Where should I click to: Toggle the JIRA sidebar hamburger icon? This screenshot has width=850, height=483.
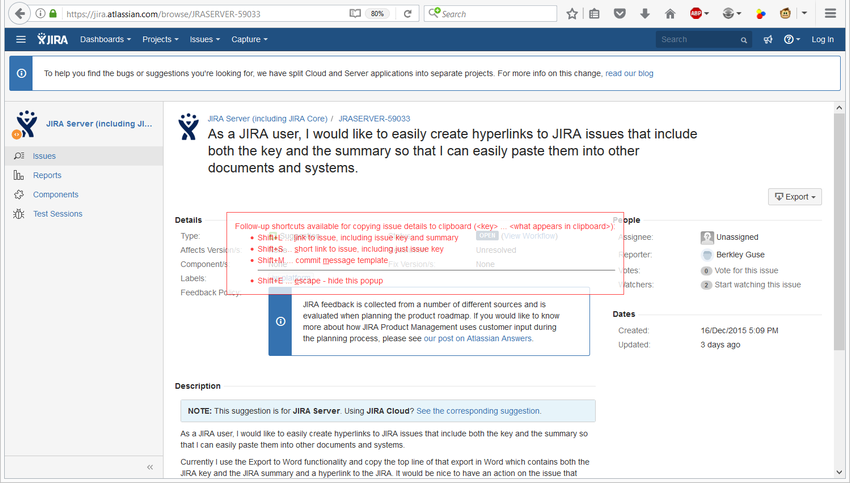click(21, 39)
